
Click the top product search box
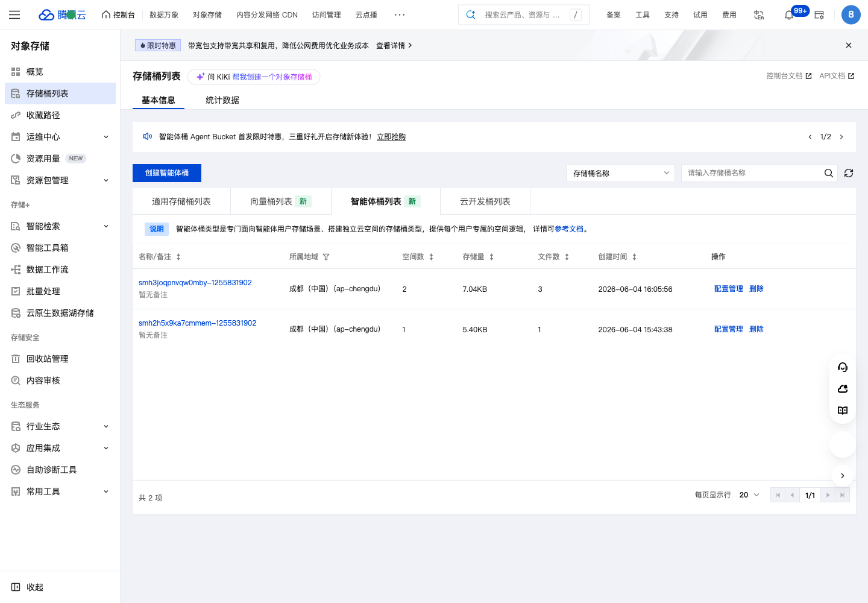523,15
